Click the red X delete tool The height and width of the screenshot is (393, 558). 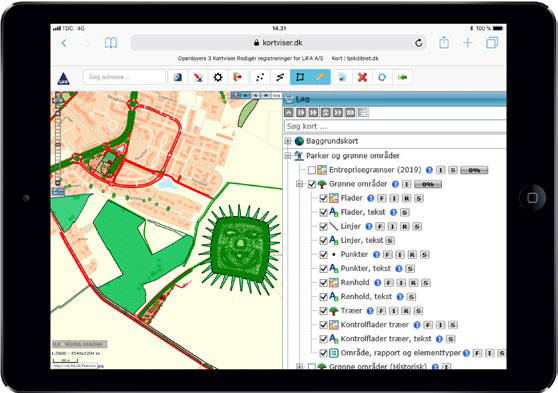click(x=362, y=77)
